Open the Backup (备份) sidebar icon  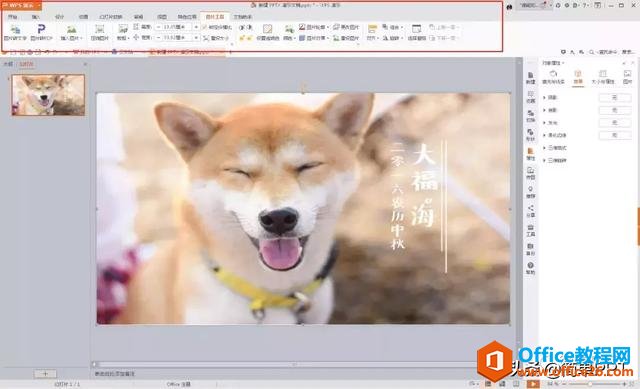coord(530,249)
